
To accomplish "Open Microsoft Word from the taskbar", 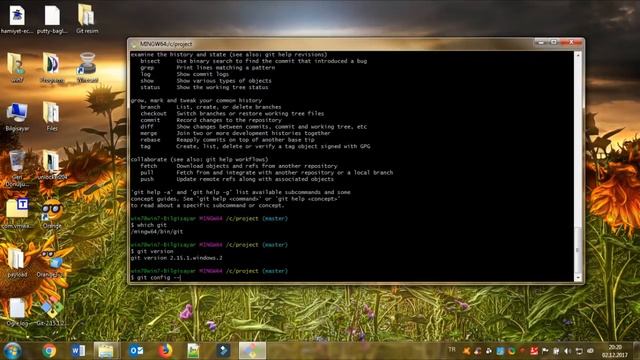I will (78, 351).
